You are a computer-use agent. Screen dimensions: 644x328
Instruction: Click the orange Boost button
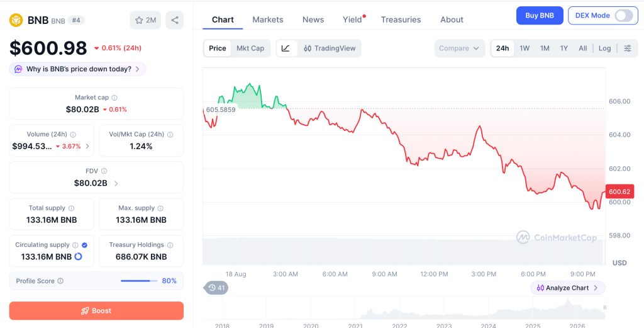coord(96,311)
